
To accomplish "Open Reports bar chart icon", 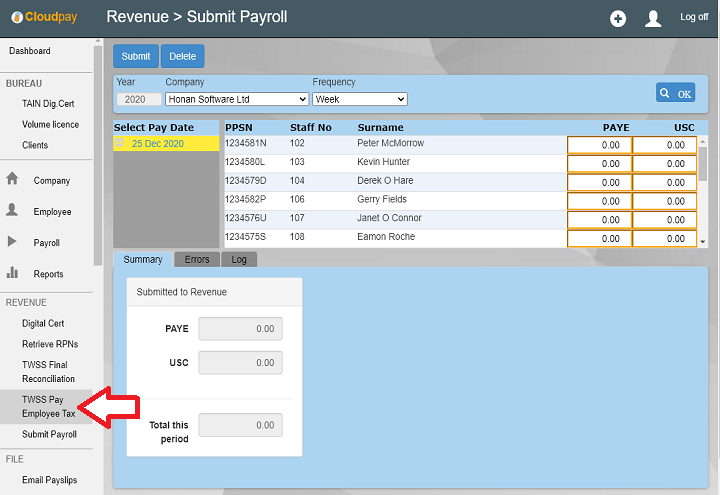I will (x=13, y=273).
